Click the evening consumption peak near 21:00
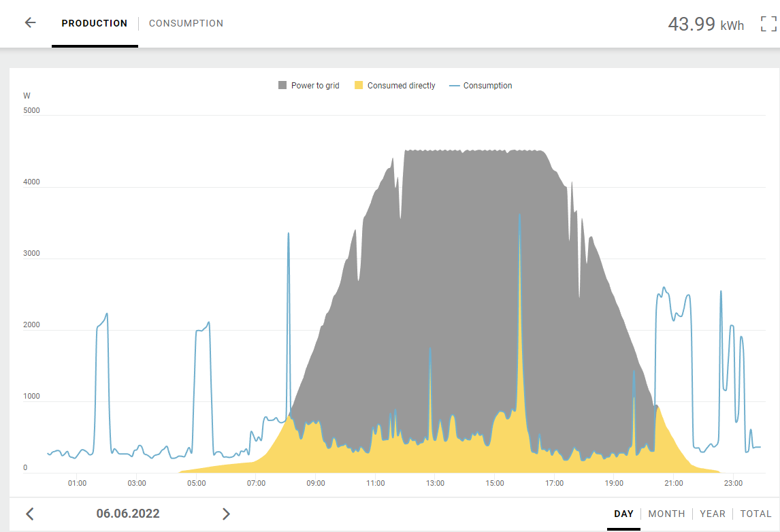This screenshot has height=532, width=780. (x=664, y=290)
